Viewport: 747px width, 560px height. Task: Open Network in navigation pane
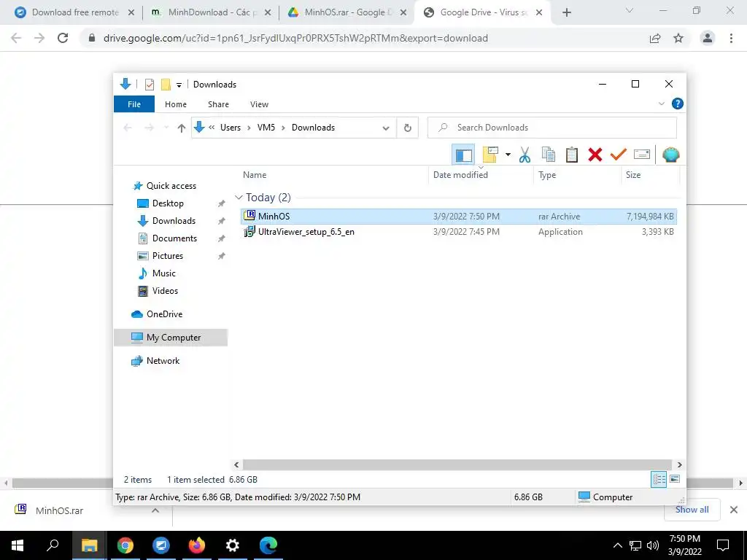163,361
